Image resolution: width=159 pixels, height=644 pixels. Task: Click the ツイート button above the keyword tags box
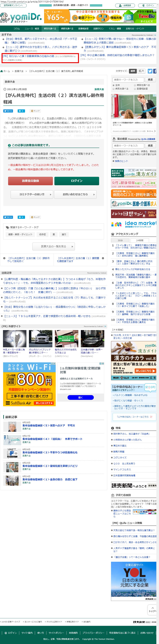click(x=8, y=217)
